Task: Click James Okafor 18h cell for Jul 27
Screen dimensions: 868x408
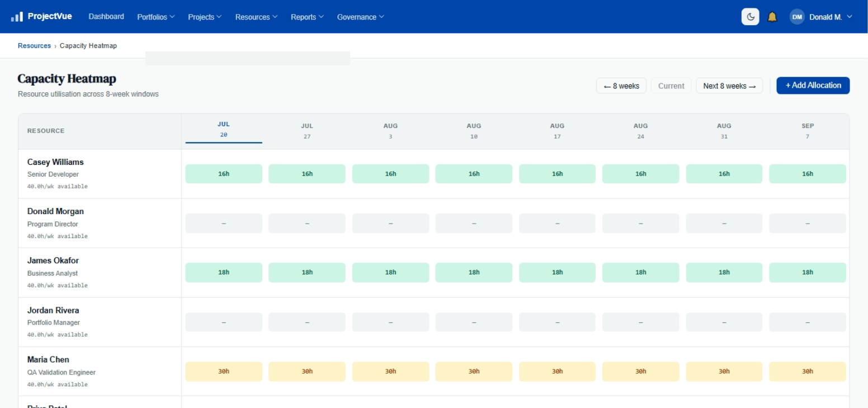Action: click(x=307, y=273)
